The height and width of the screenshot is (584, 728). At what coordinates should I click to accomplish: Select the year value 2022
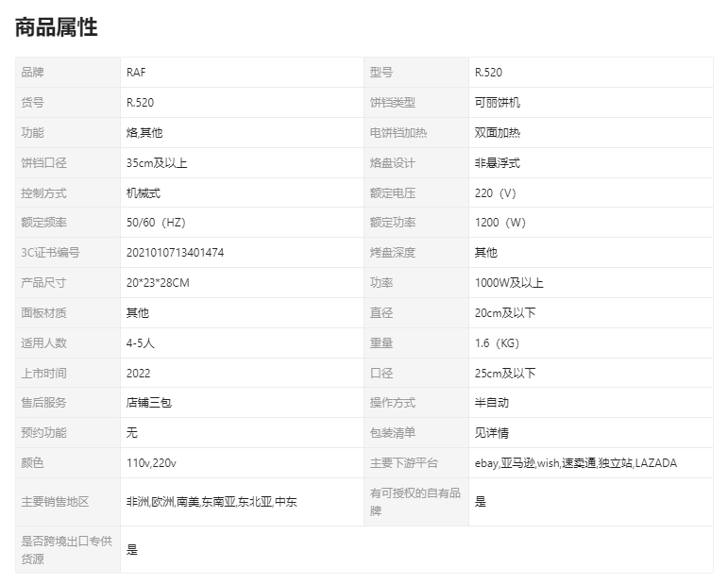(x=139, y=373)
